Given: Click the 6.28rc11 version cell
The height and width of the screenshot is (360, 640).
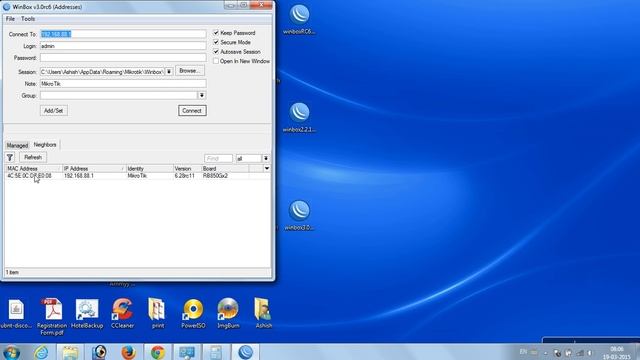Looking at the screenshot, I should pyautogui.click(x=184, y=176).
